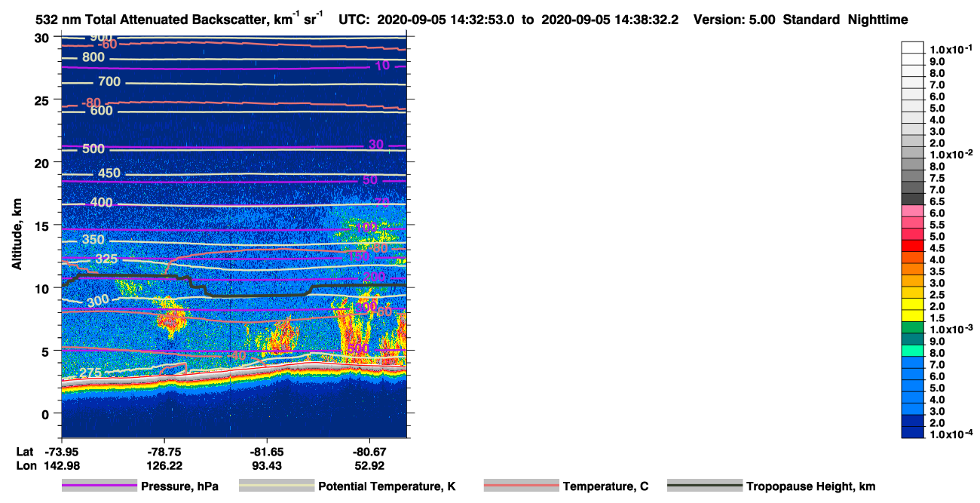This screenshot has width=980, height=503.
Task: Select the 'Pressure, hPa' legend label
Action: click(x=179, y=486)
